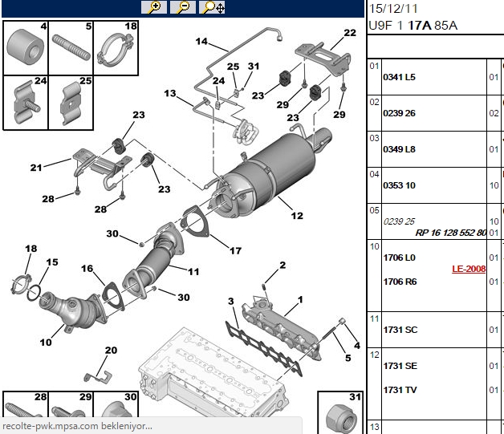Click part number 1731 SE

(x=400, y=366)
